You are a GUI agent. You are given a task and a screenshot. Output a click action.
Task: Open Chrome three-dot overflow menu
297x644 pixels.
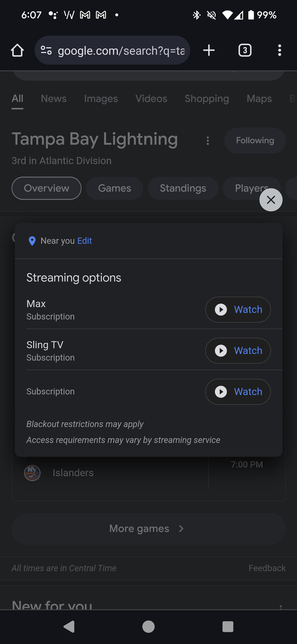point(279,51)
